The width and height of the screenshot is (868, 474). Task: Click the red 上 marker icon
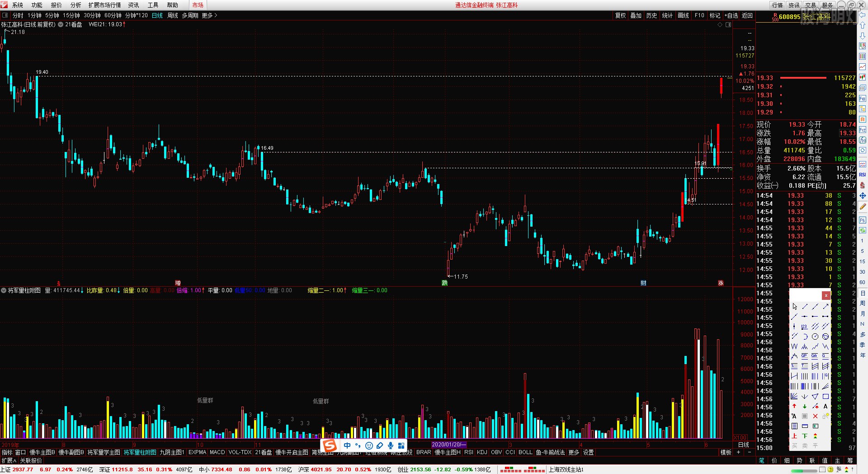click(x=794, y=436)
